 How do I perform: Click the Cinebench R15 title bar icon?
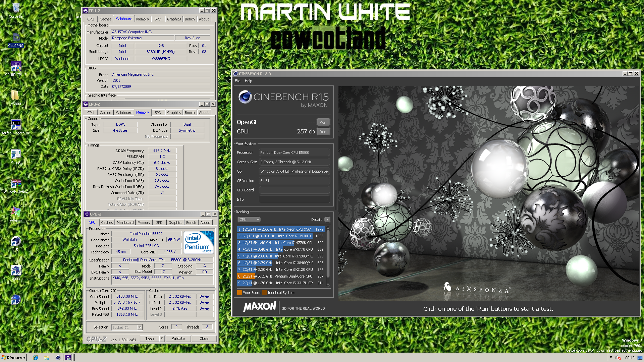point(235,74)
